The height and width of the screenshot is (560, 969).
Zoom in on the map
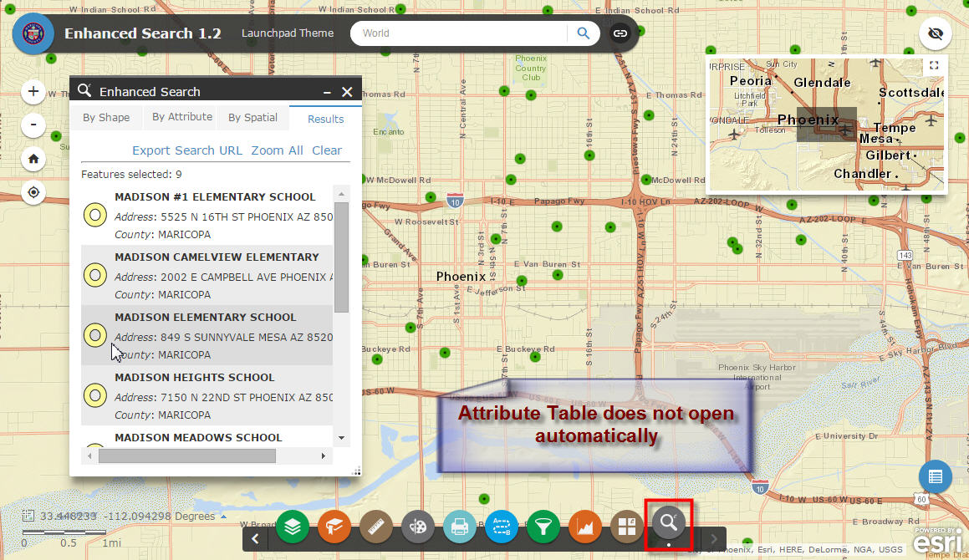(33, 91)
